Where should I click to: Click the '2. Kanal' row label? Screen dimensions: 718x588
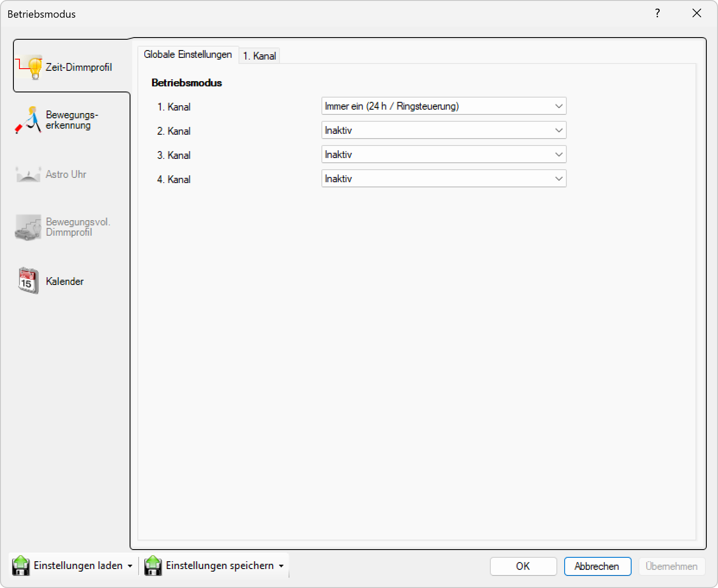click(174, 131)
